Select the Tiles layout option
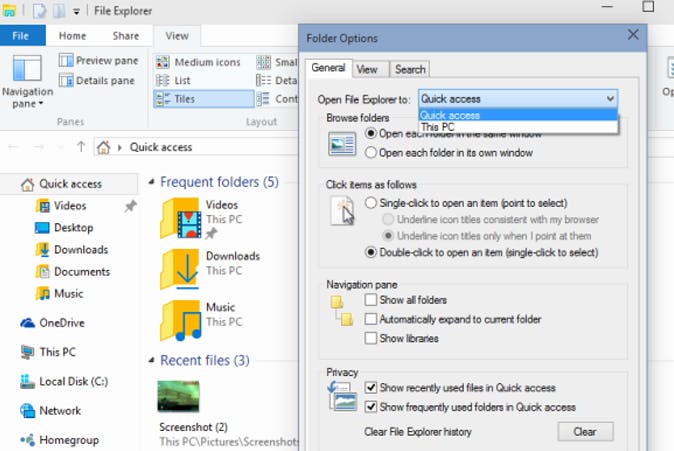 [204, 99]
